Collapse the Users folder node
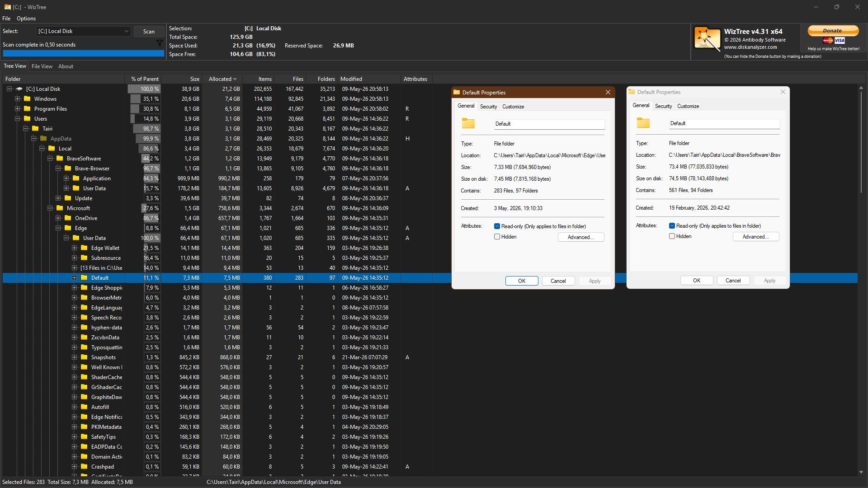 tap(18, 118)
